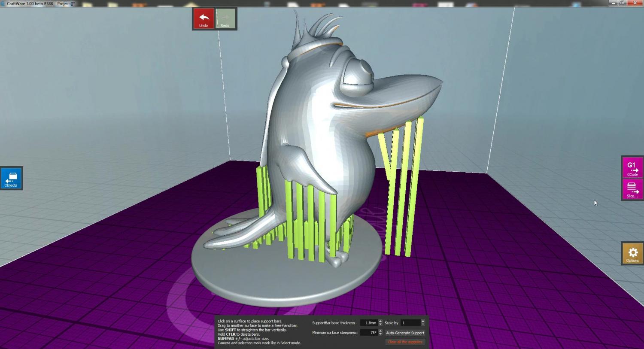Screen dimensions: 644x349
Task: Increase Scale by value with the up arrow
Action: click(423, 321)
